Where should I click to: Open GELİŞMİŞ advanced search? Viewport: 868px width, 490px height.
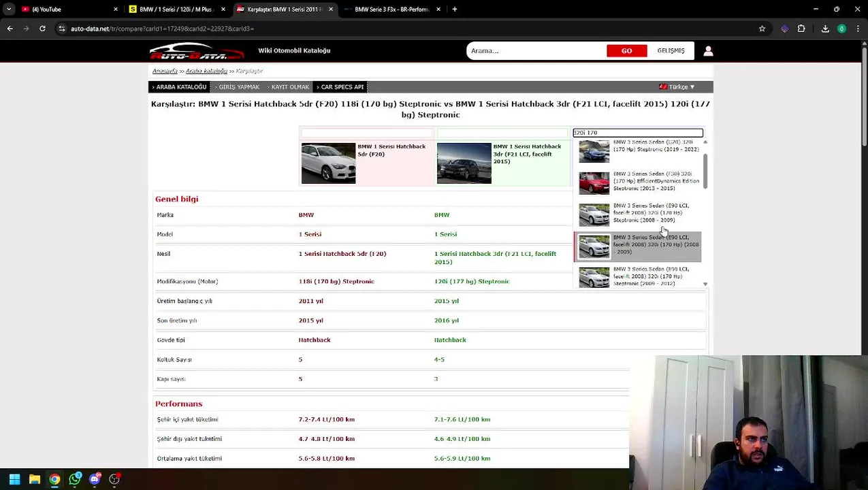click(671, 51)
